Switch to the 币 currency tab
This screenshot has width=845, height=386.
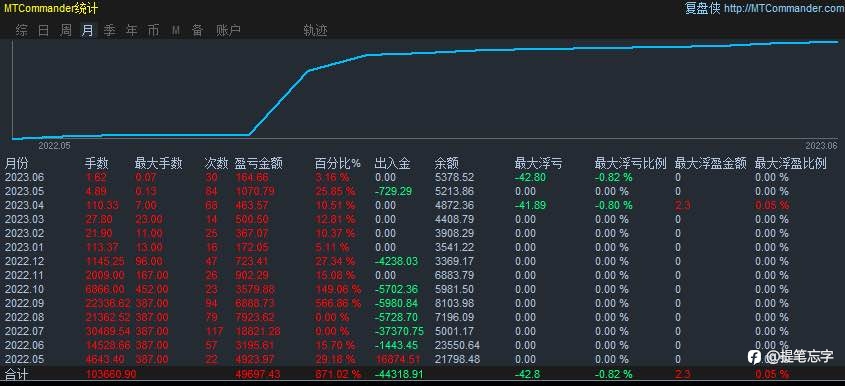pos(154,30)
